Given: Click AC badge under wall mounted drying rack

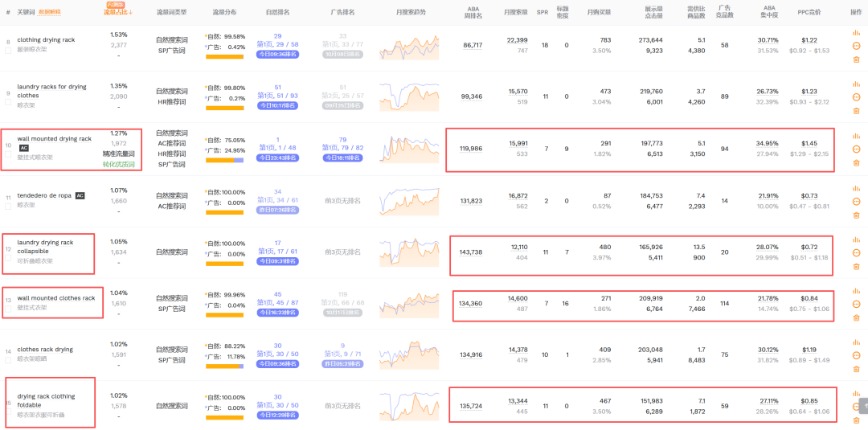Looking at the screenshot, I should pos(24,148).
